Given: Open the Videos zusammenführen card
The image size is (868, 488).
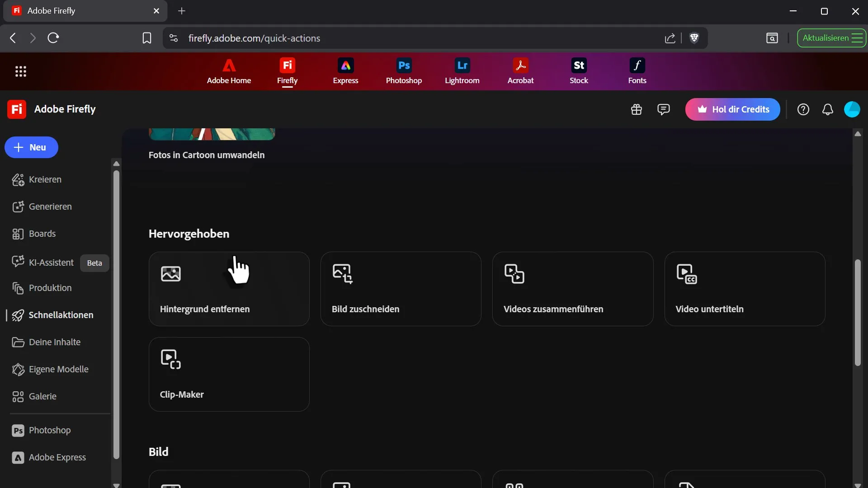Looking at the screenshot, I should click(x=573, y=289).
